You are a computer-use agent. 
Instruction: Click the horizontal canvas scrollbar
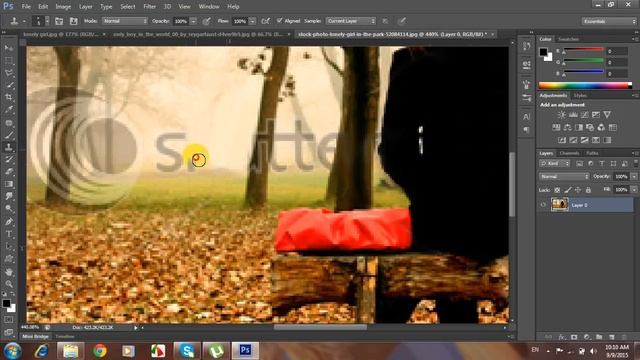click(320, 327)
